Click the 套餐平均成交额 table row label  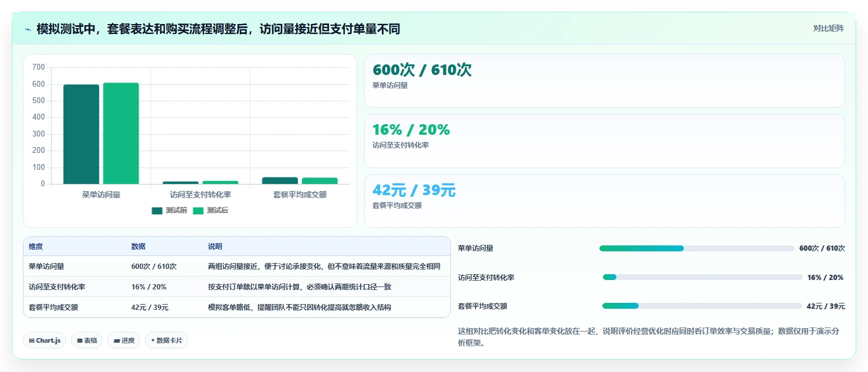coord(53,307)
